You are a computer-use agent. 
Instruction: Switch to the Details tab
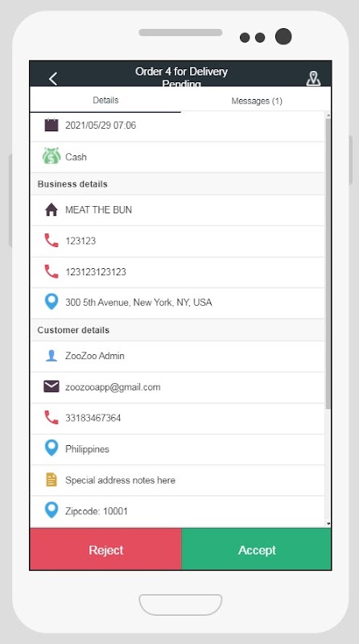tap(105, 100)
